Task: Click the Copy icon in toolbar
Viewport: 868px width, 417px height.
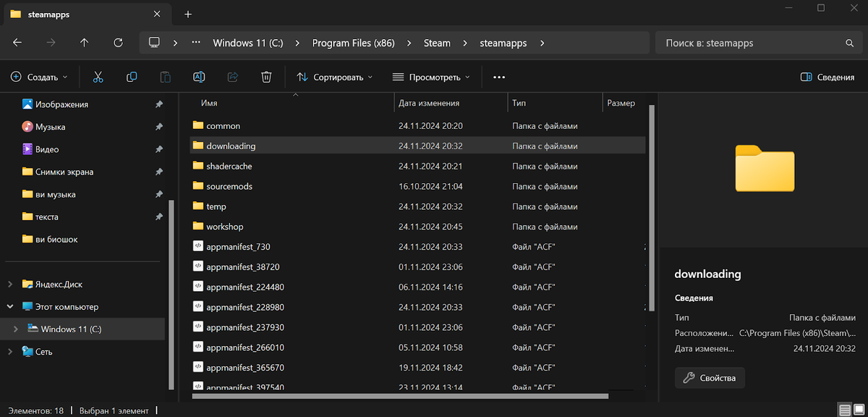Action: 132,77
